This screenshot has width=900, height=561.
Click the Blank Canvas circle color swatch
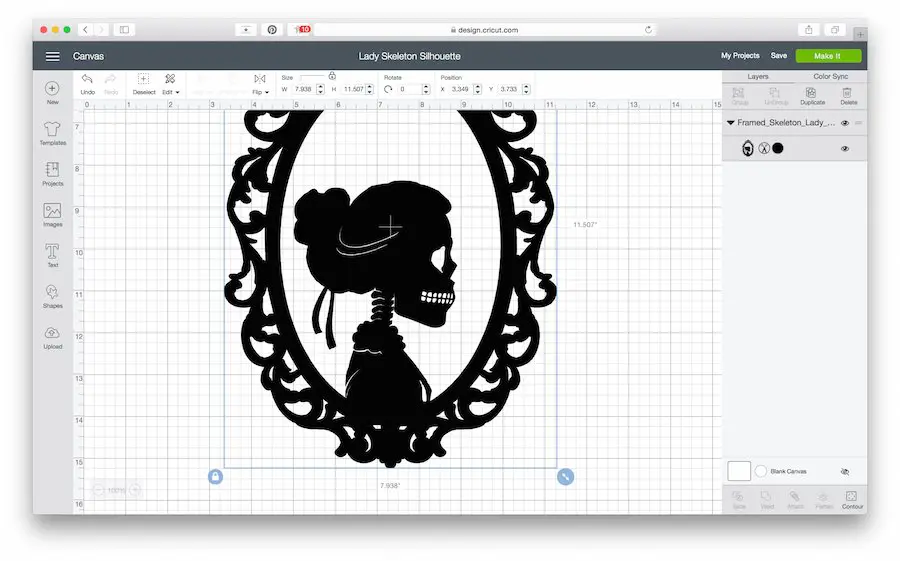click(x=761, y=471)
